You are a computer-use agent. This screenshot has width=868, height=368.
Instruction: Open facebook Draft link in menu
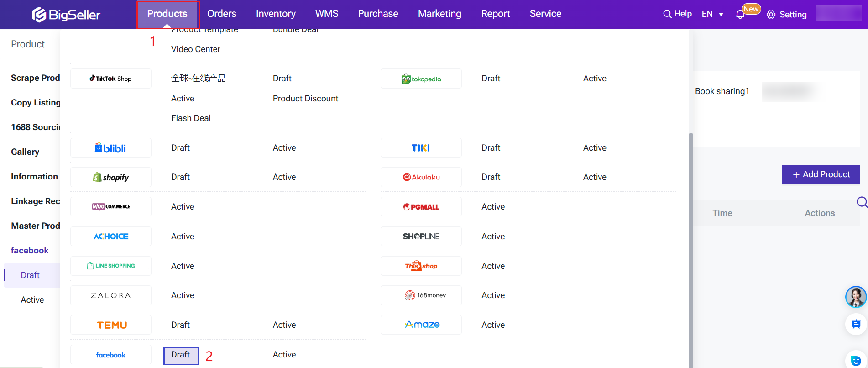181,355
